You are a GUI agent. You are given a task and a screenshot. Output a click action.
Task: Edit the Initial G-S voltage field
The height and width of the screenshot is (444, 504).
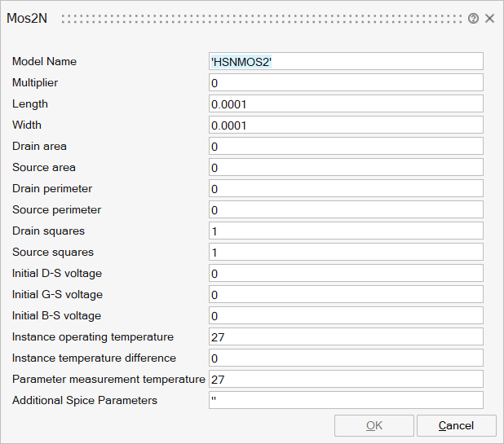346,294
